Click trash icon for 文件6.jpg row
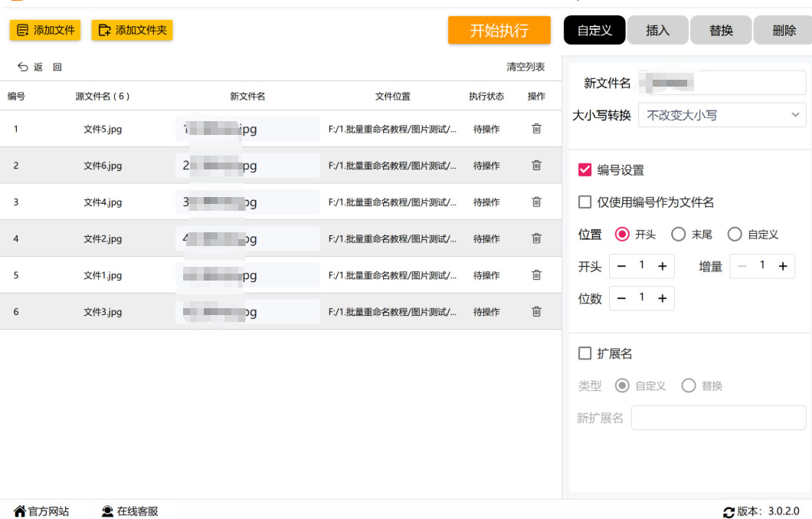Screen dimensions: 812x519 click(x=536, y=166)
